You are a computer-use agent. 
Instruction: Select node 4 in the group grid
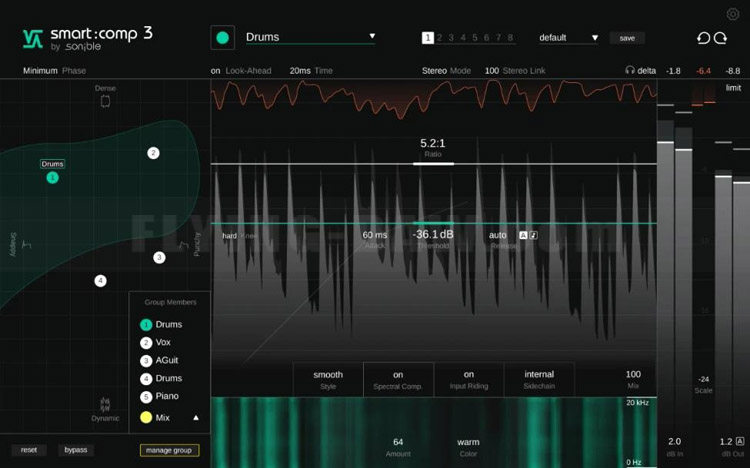pyautogui.click(x=100, y=281)
